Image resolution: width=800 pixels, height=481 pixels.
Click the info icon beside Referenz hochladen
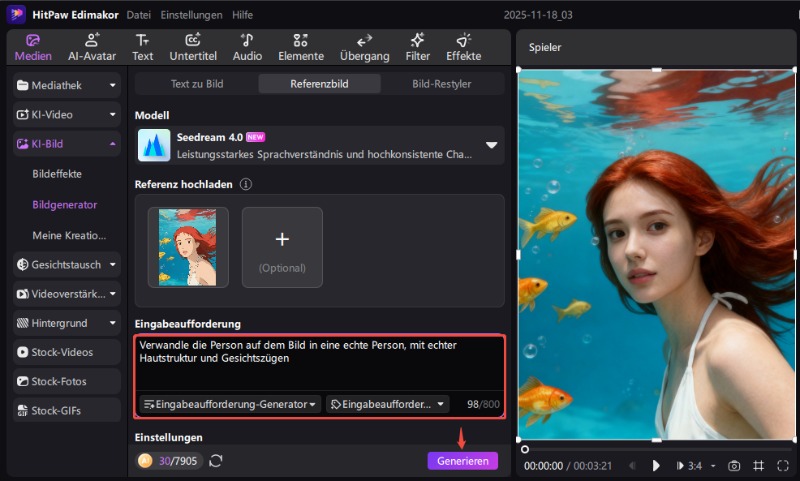click(x=245, y=184)
